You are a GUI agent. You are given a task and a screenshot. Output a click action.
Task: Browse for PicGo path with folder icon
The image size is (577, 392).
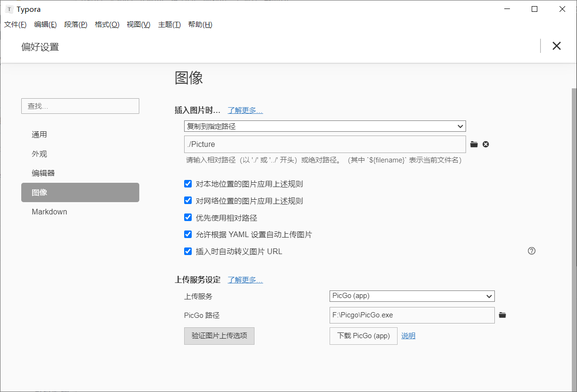[502, 315]
